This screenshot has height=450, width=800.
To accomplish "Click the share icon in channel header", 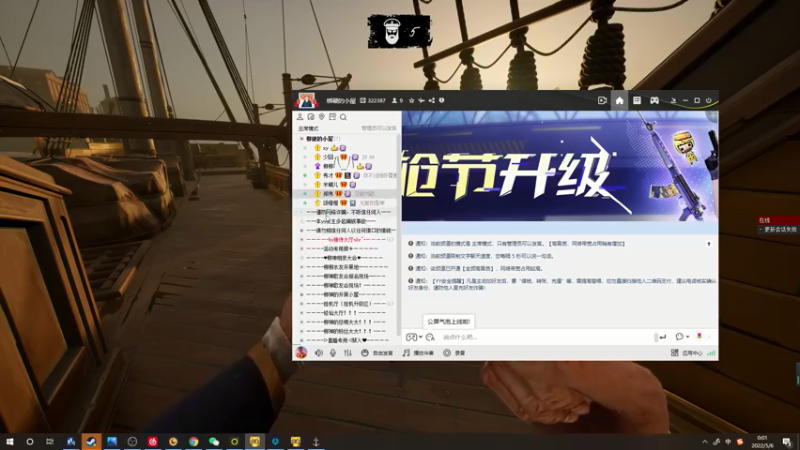I will tap(432, 101).
